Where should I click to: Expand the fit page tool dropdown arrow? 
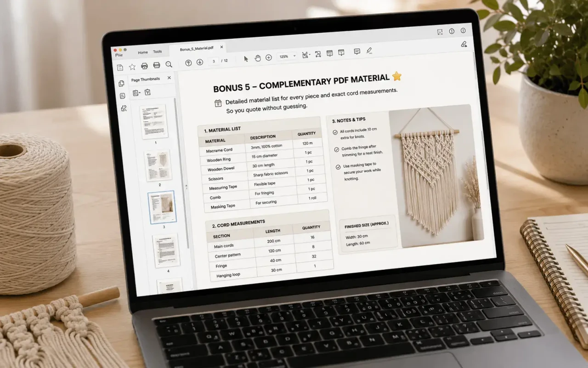310,55
